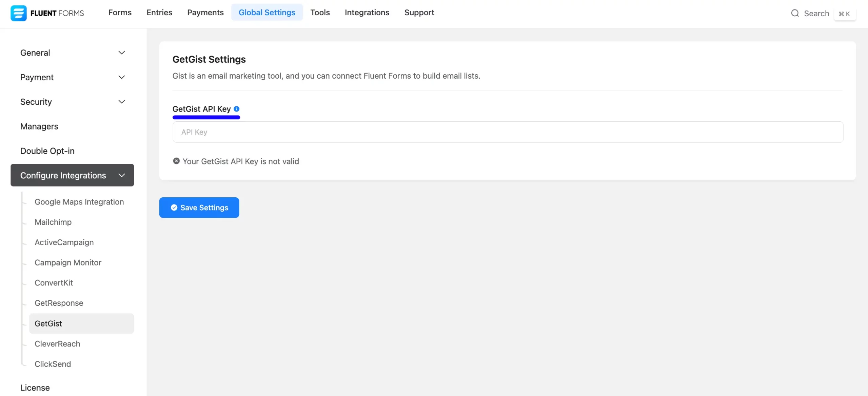Expand the General section chevron

[x=122, y=53]
